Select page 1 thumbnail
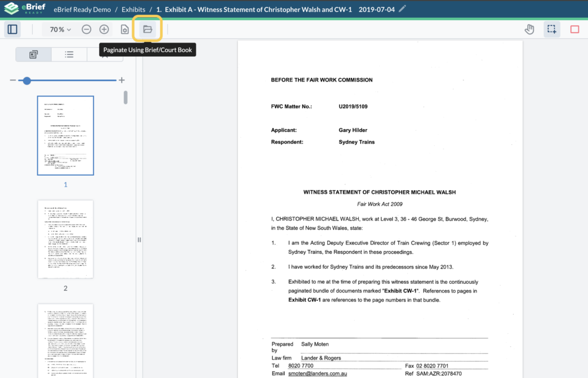The width and height of the screenshot is (588, 378). click(x=65, y=136)
